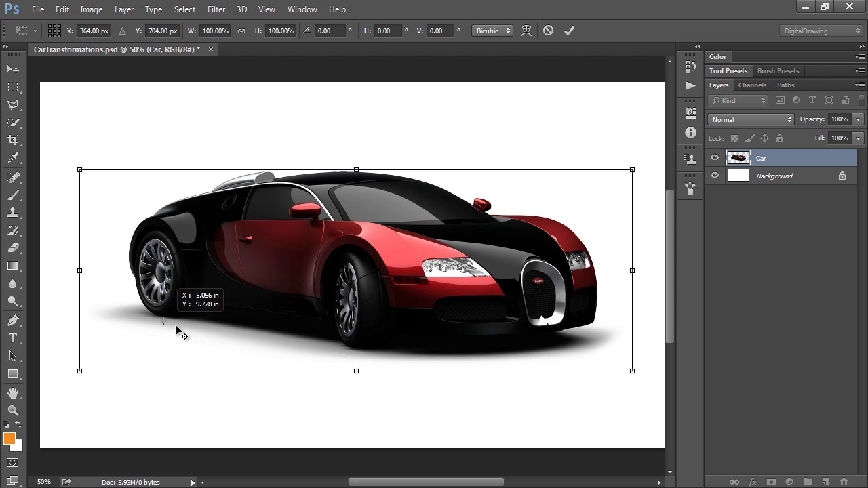Select the Crop tool
868x488 pixels.
point(13,140)
